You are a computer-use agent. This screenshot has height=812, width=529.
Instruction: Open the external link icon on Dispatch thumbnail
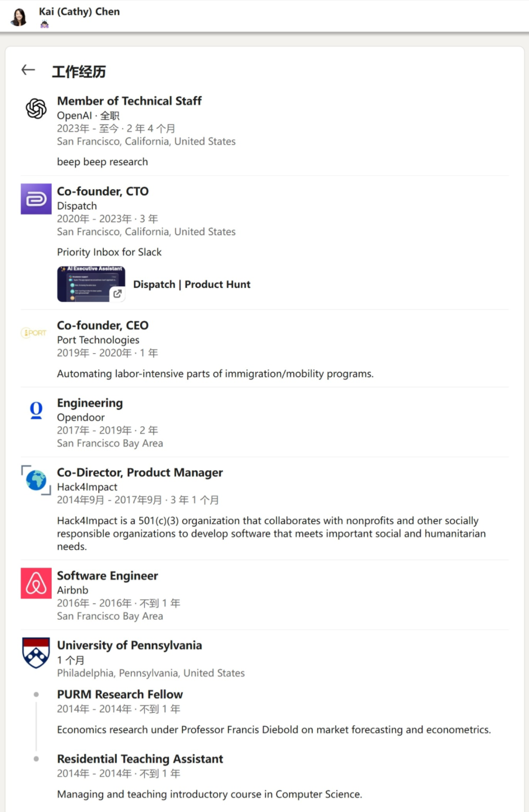click(118, 293)
